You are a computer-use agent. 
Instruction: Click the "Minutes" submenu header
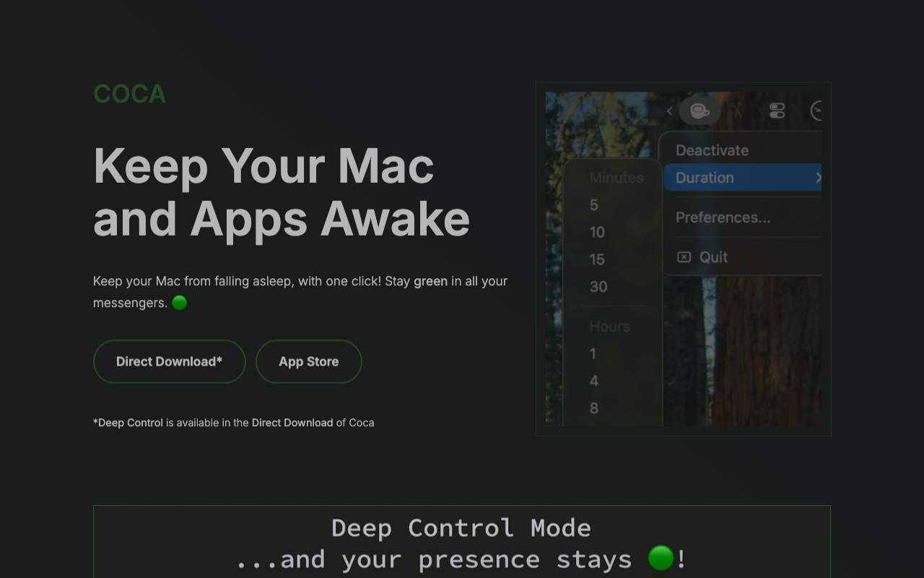[616, 178]
